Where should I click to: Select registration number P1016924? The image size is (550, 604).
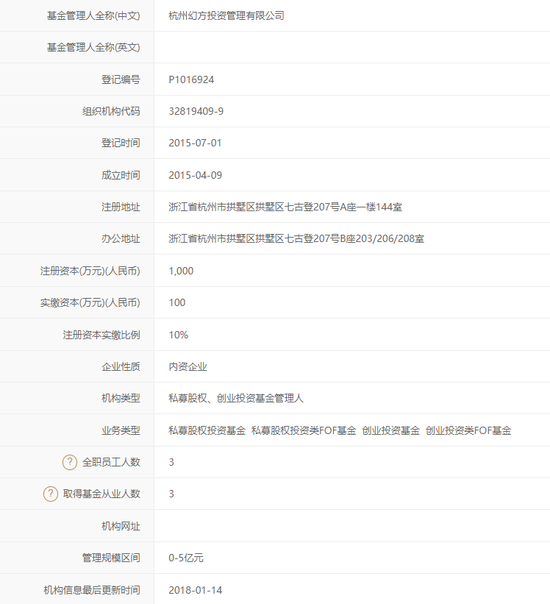pyautogui.click(x=191, y=80)
